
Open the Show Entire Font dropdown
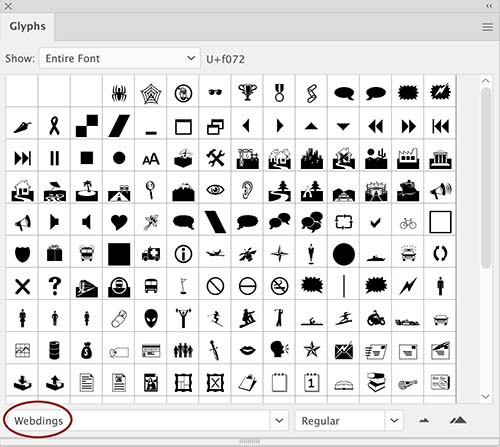pos(120,58)
